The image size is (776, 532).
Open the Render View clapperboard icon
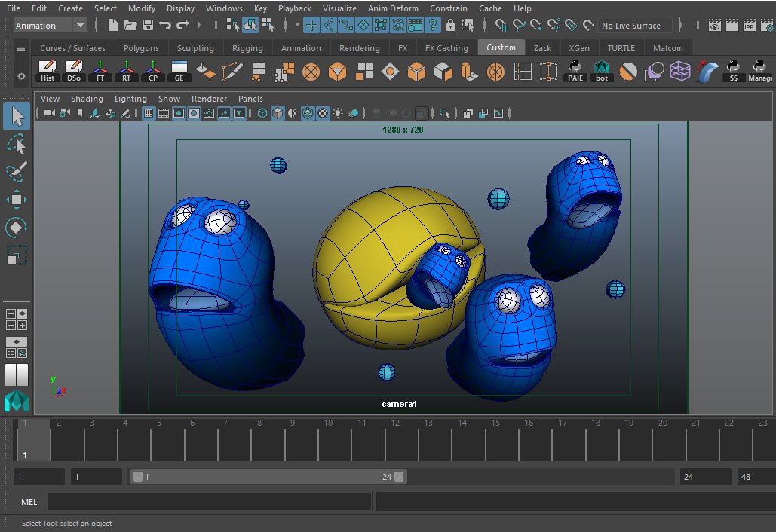tap(715, 25)
